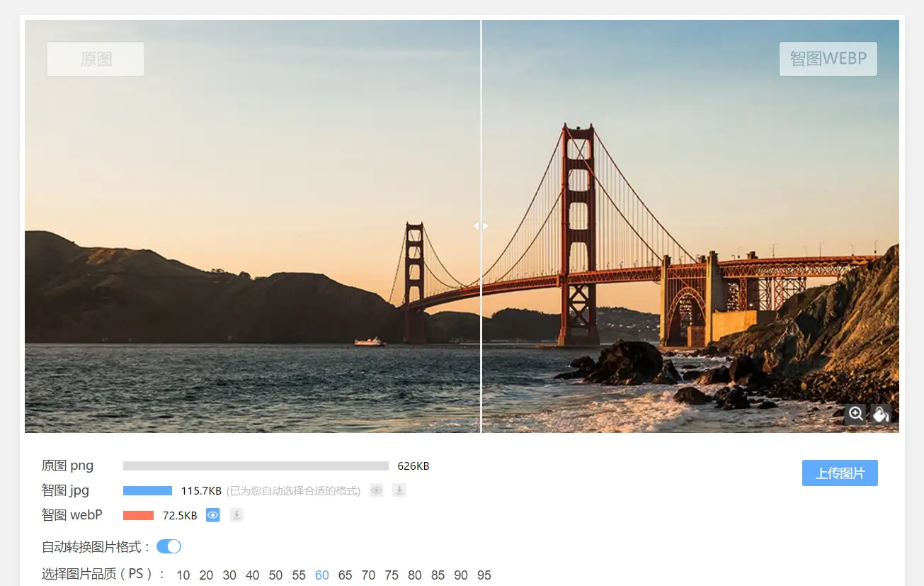Viewport: 924px width, 586px height.
Task: Pick image quality 75
Action: (x=392, y=575)
